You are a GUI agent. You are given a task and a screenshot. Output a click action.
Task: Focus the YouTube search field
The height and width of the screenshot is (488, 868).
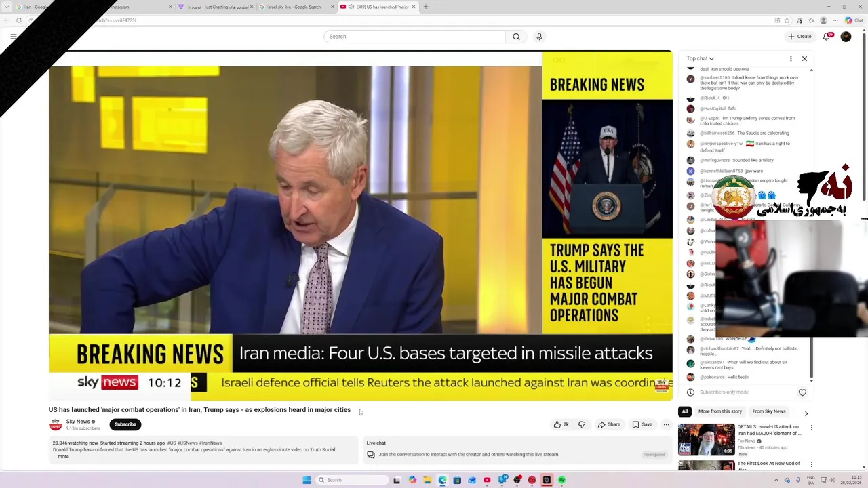[x=414, y=37]
